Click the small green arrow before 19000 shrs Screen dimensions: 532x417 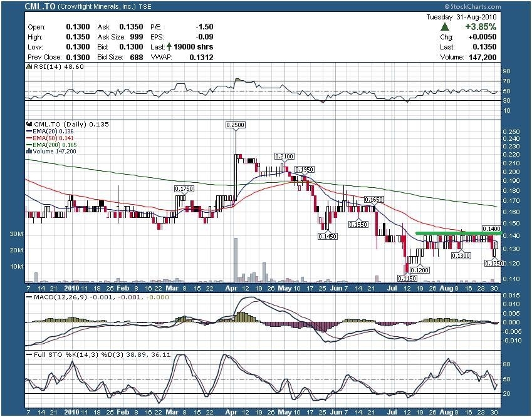tap(169, 47)
